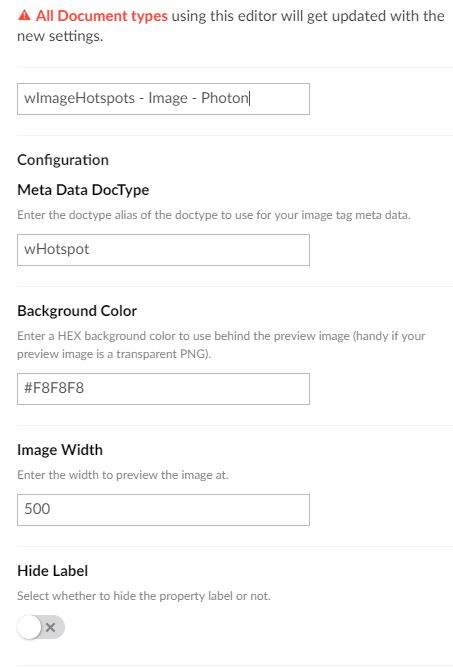Click the Image Width label
Image resolution: width=453 pixels, height=668 pixels.
tap(60, 450)
